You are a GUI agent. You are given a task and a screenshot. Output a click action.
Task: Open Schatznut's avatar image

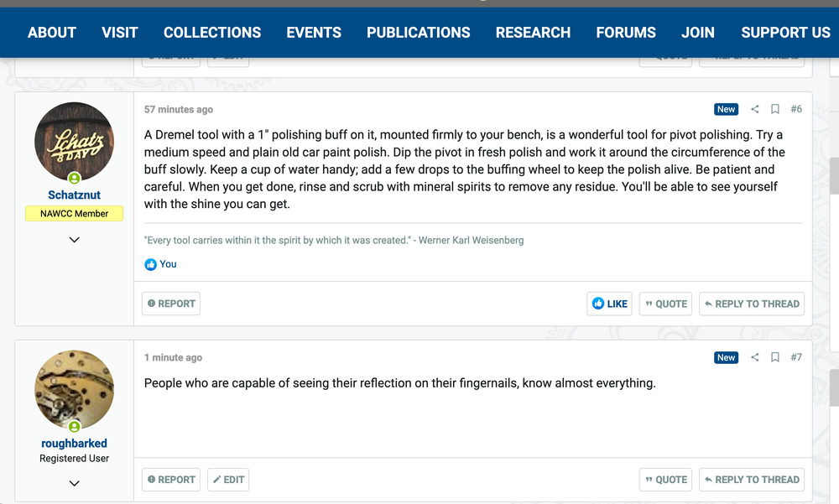75,142
